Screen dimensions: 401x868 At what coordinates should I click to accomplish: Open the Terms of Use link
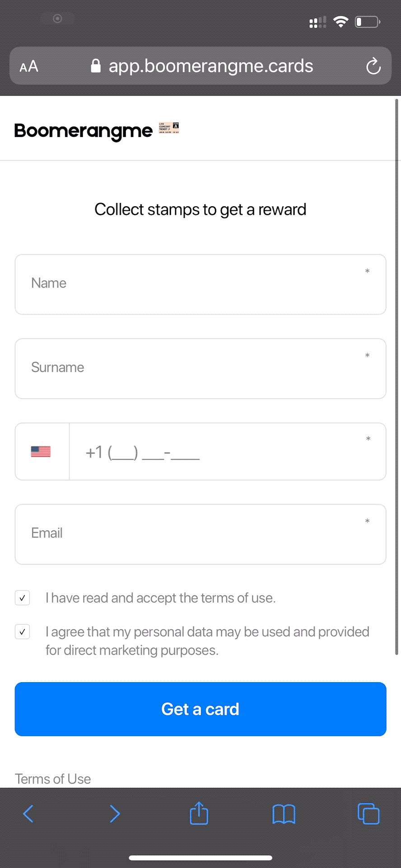pyautogui.click(x=53, y=778)
